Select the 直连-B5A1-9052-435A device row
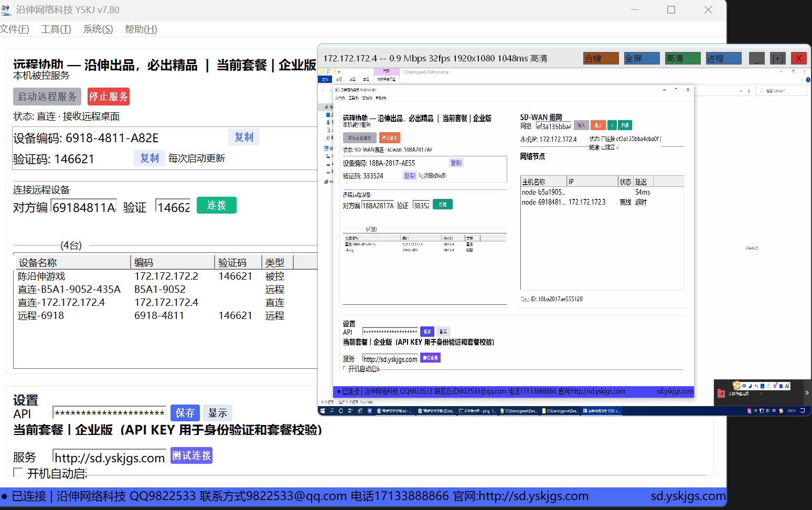 pos(165,289)
